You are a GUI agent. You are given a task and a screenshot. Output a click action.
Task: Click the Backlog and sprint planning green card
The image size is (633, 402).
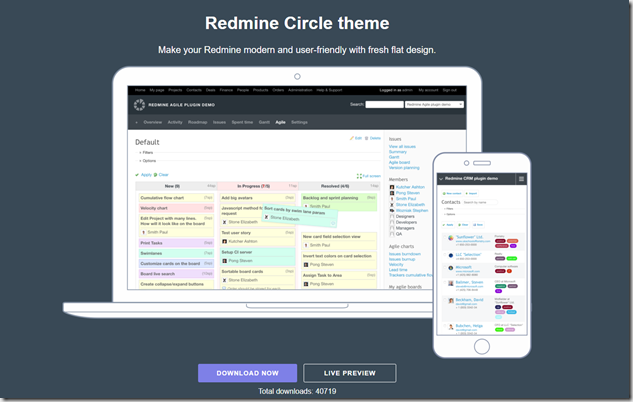[x=339, y=202]
